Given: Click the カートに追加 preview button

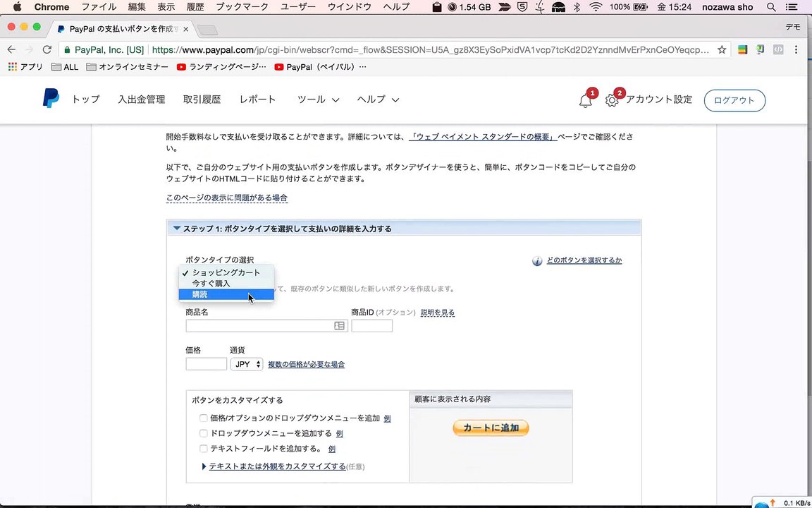Looking at the screenshot, I should click(491, 428).
